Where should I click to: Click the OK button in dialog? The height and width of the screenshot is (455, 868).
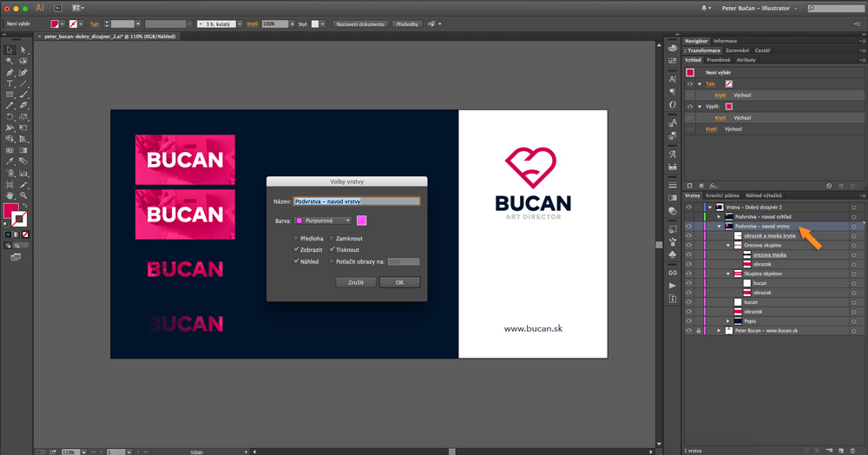pyautogui.click(x=399, y=282)
